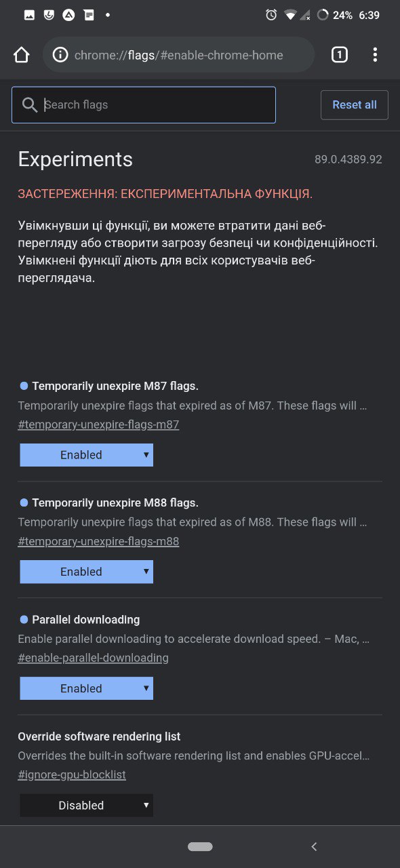Open the #temporary-unexpire-flags-m88 link
This screenshot has width=400, height=868.
pos(98,542)
